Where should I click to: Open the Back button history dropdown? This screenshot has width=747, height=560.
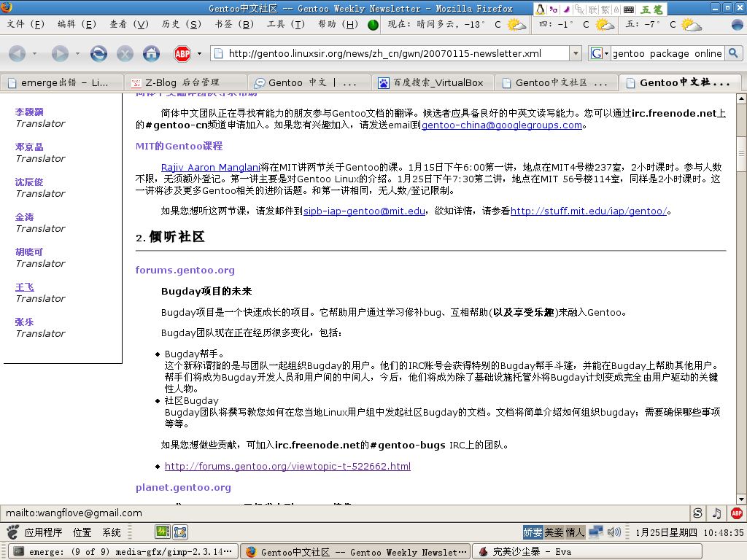click(34, 54)
